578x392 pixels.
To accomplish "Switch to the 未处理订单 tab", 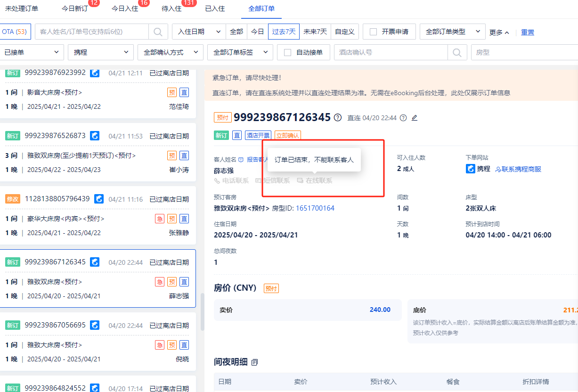I will [22, 8].
